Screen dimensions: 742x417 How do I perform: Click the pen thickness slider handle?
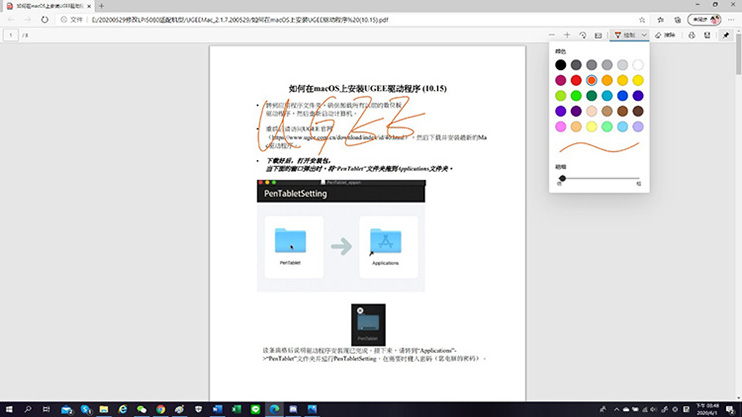coord(562,178)
